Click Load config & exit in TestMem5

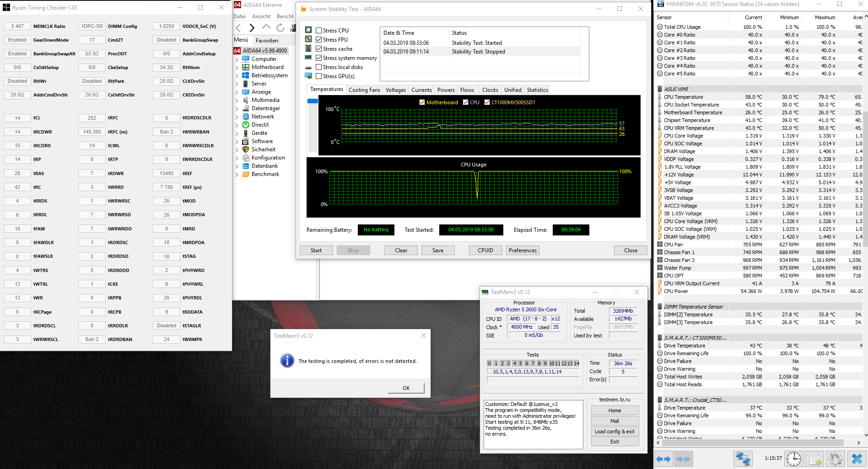point(615,432)
